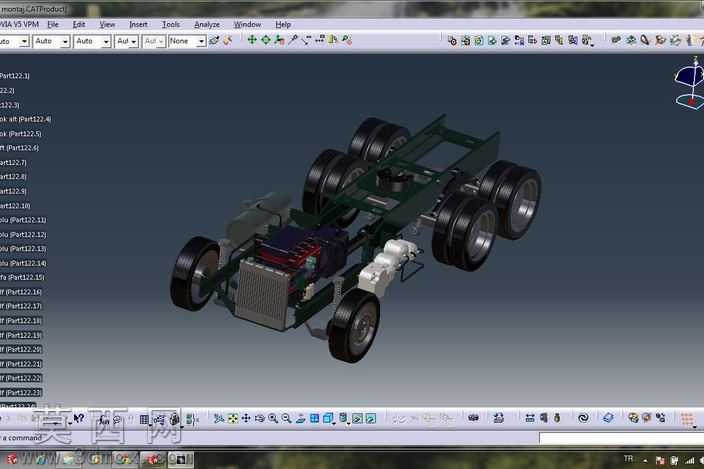Select the 'ok (Part122.5)' tree row
This screenshot has height=469, width=704.
click(x=21, y=133)
